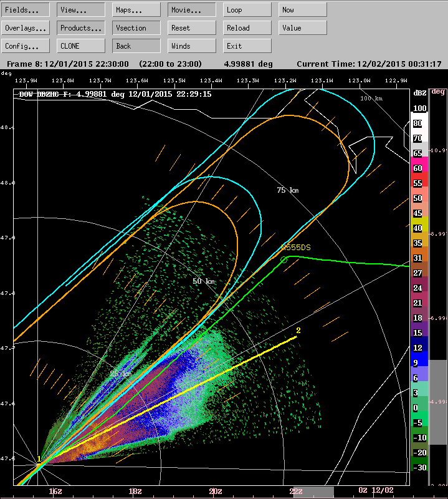This screenshot has width=448, height=499.
Task: Select the 55 dBZ red color swatch
Action: (x=419, y=180)
